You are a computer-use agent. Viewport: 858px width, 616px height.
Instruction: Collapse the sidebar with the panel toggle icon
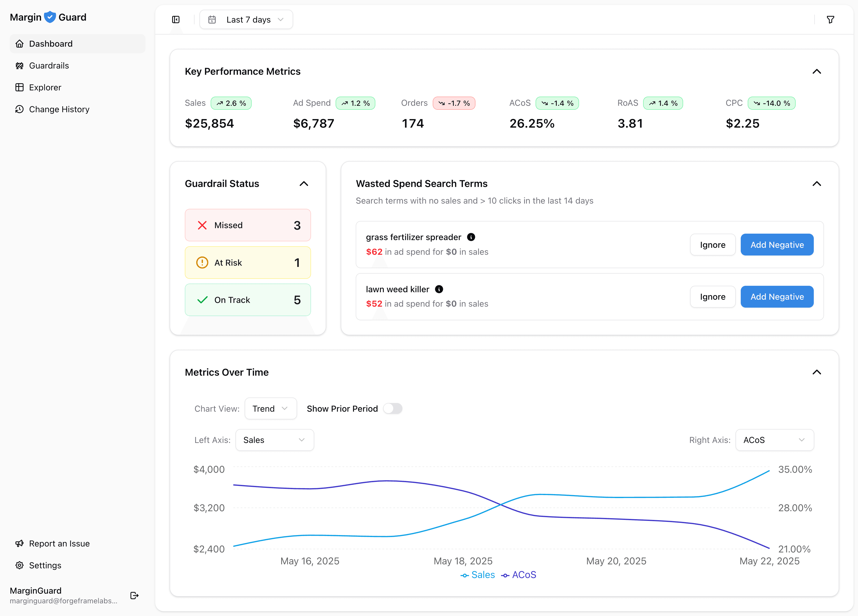[x=176, y=19]
